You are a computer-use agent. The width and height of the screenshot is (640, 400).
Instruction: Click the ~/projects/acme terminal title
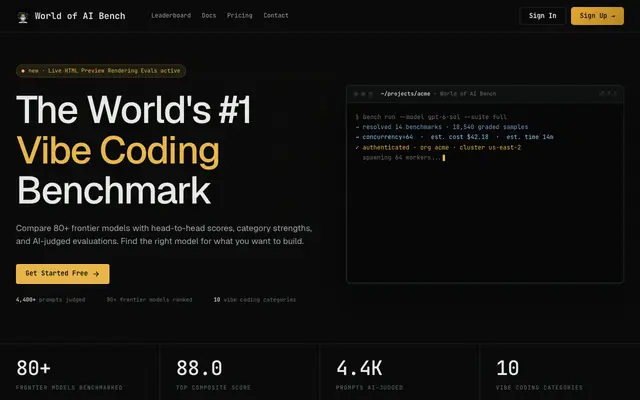tap(405, 94)
